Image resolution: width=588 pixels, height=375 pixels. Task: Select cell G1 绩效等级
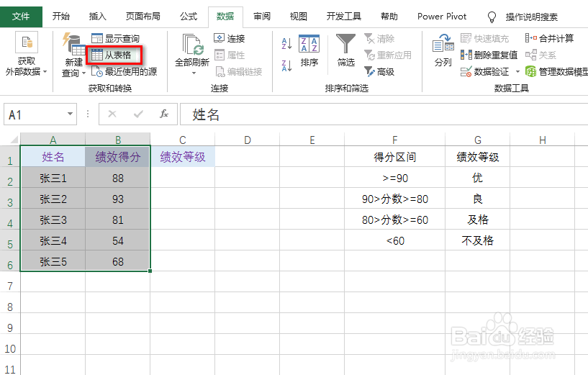[x=477, y=156]
